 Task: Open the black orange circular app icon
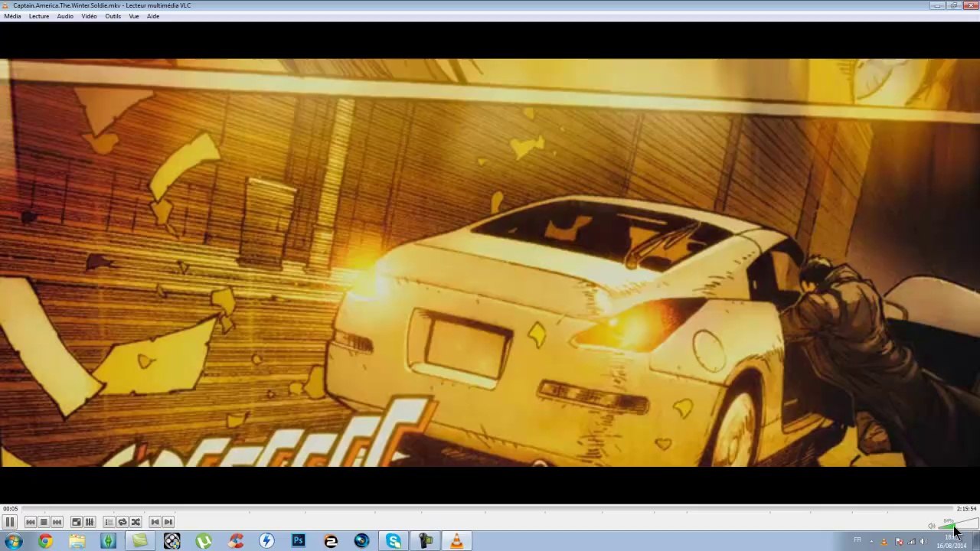pos(330,541)
